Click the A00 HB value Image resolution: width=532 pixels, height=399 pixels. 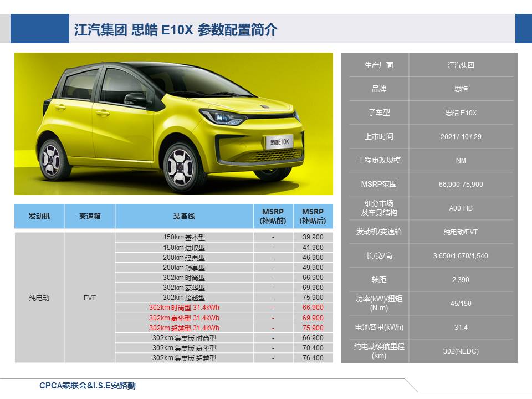pyautogui.click(x=461, y=208)
